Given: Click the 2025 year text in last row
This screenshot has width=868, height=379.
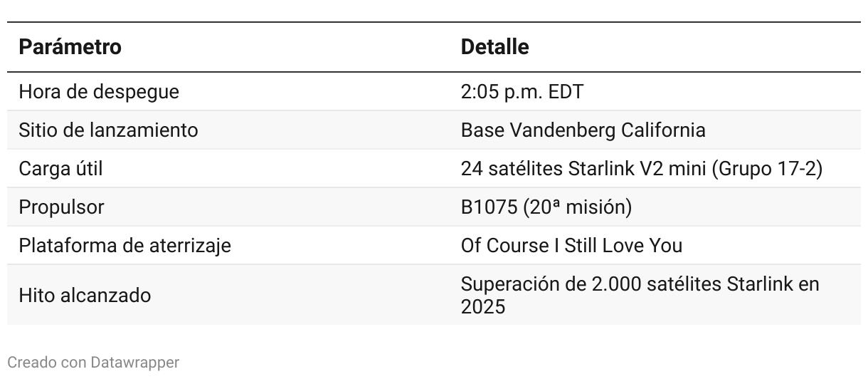Looking at the screenshot, I should 483,307.
